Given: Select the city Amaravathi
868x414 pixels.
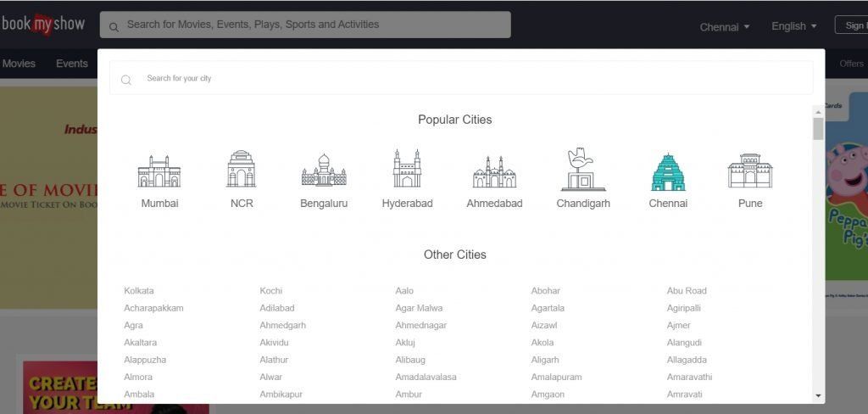Looking at the screenshot, I should pos(689,377).
